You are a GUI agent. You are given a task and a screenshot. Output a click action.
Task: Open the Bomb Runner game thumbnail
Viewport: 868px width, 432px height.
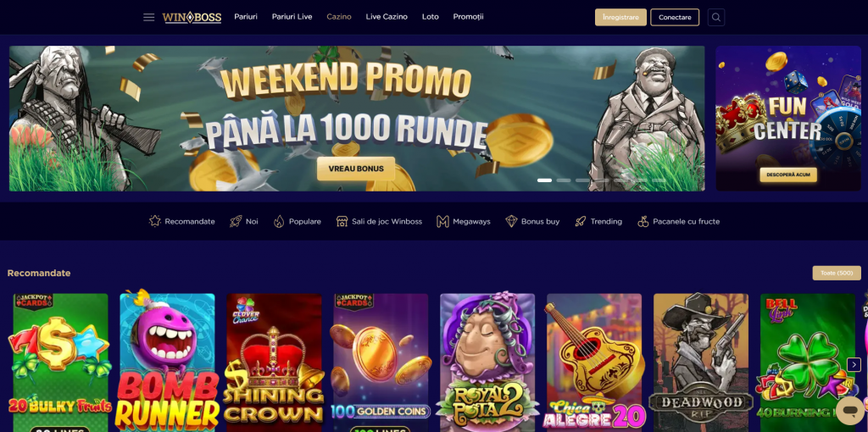pos(167,363)
